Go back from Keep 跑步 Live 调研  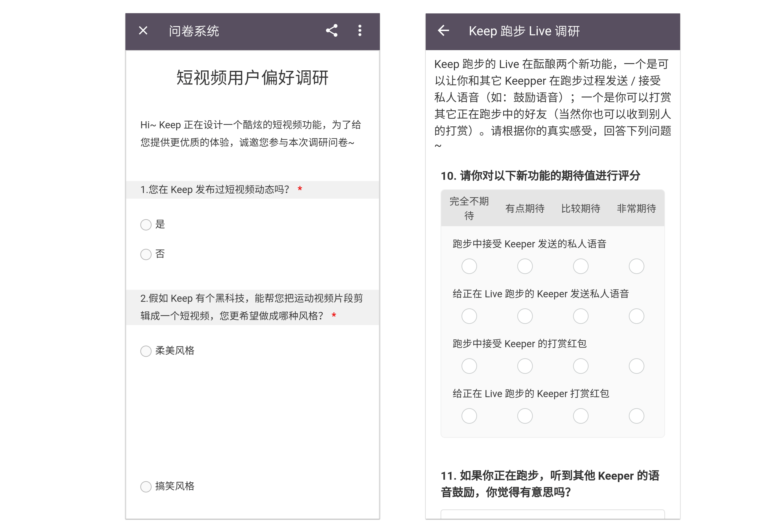click(443, 31)
